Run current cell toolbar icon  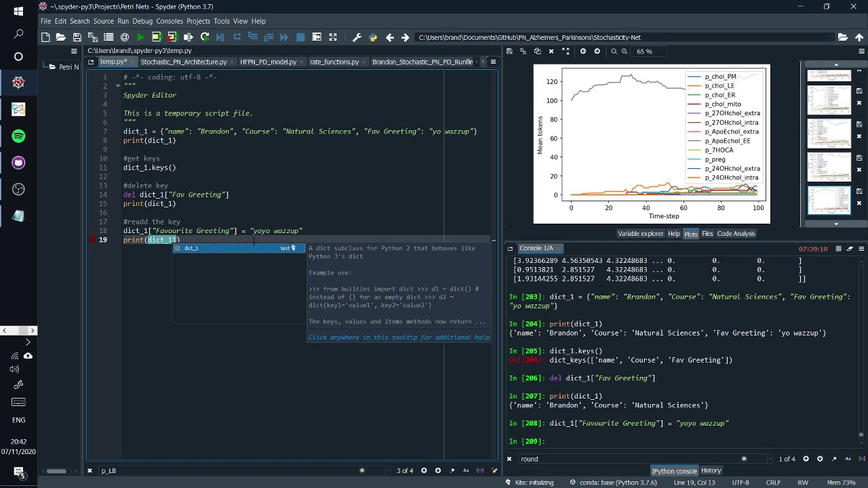tap(156, 37)
